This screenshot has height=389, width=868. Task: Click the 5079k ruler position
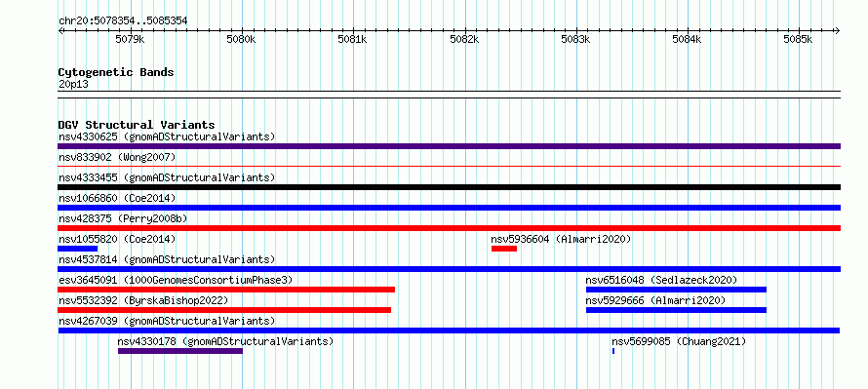130,39
